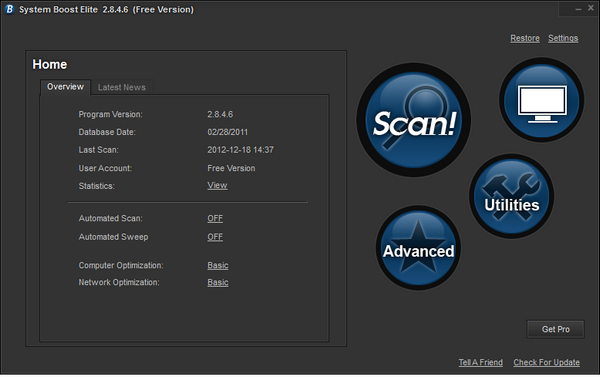This screenshot has width=600, height=377.
Task: Click the Last Scan label
Action: point(98,150)
